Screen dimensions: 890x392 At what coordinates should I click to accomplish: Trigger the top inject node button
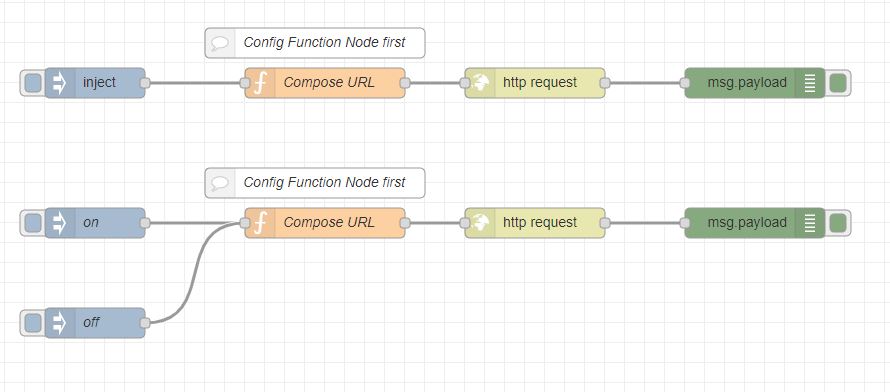tap(33, 83)
